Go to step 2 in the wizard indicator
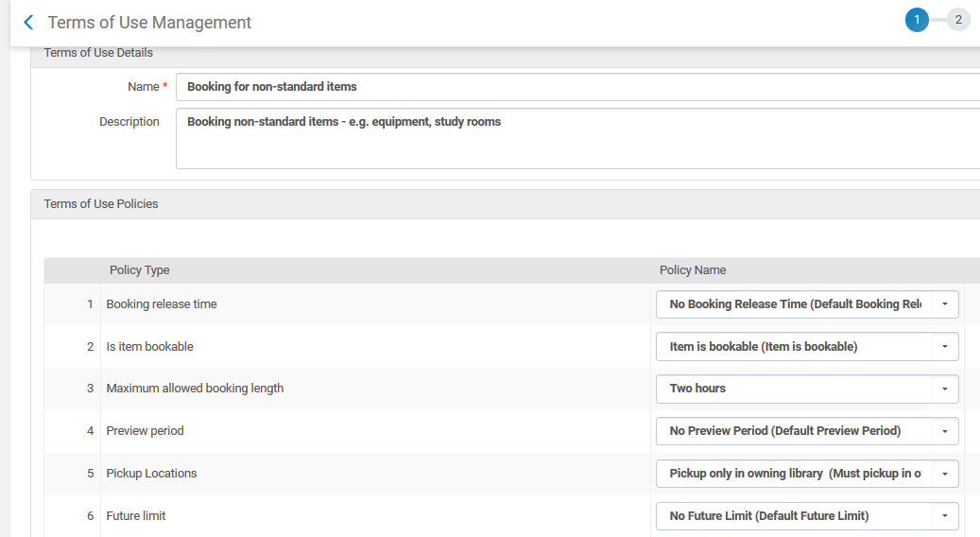The height and width of the screenshot is (537, 980). (x=957, y=20)
